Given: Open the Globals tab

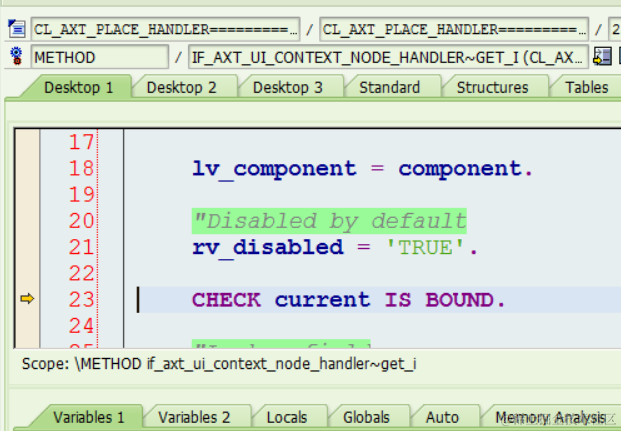Looking at the screenshot, I should pyautogui.click(x=366, y=417).
